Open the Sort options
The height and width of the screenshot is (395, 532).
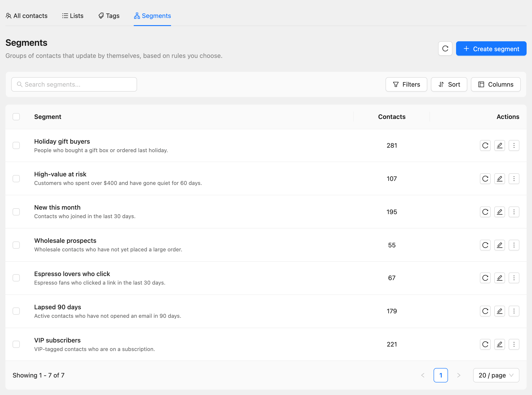click(x=449, y=84)
